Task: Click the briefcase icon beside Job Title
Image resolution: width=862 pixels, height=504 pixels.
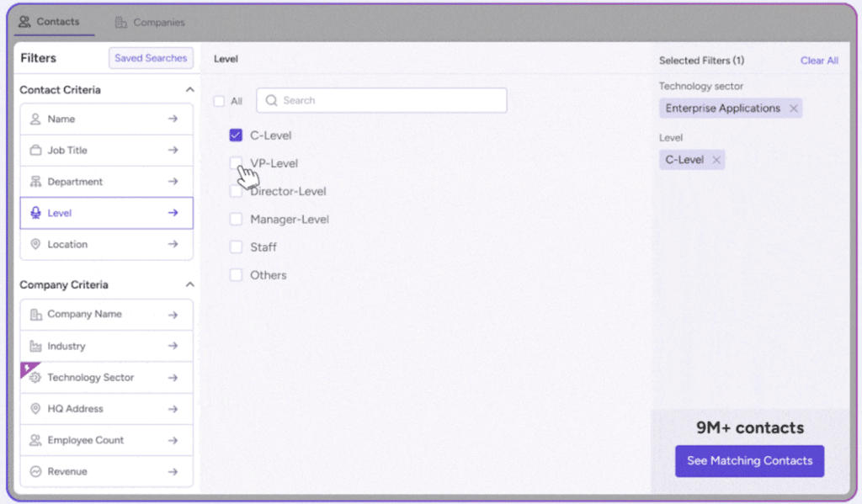Action: click(35, 151)
